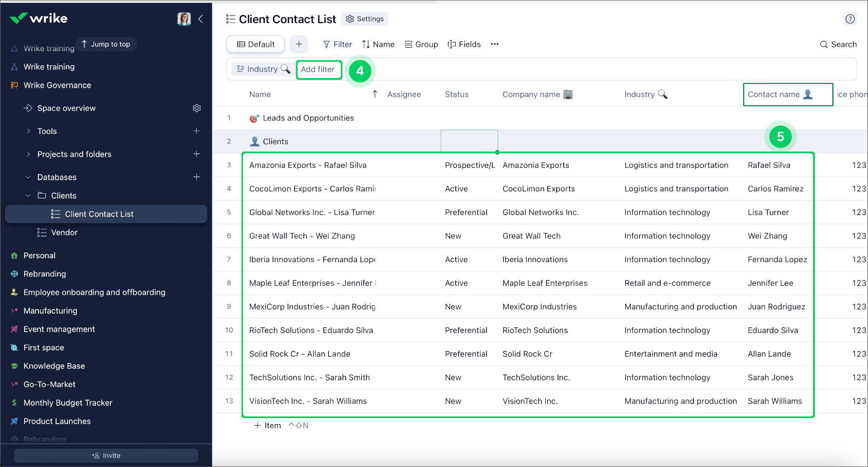Click the Space overview gear icon

[197, 108]
